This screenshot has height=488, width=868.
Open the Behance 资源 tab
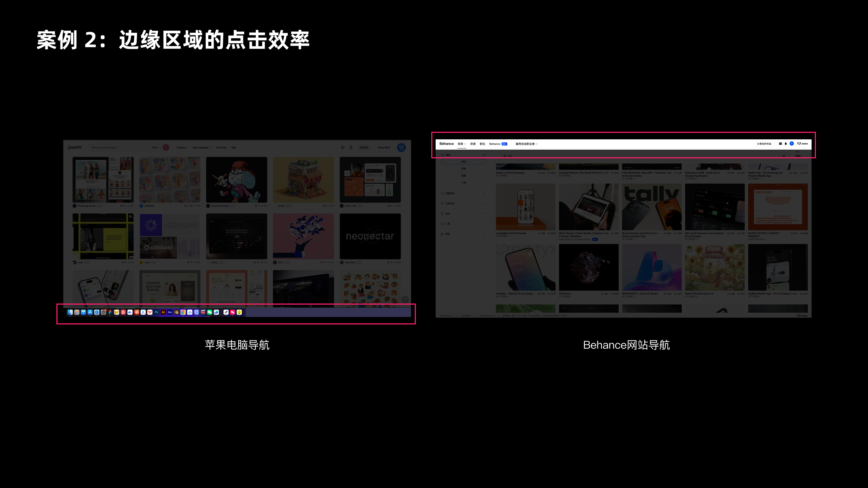click(473, 144)
